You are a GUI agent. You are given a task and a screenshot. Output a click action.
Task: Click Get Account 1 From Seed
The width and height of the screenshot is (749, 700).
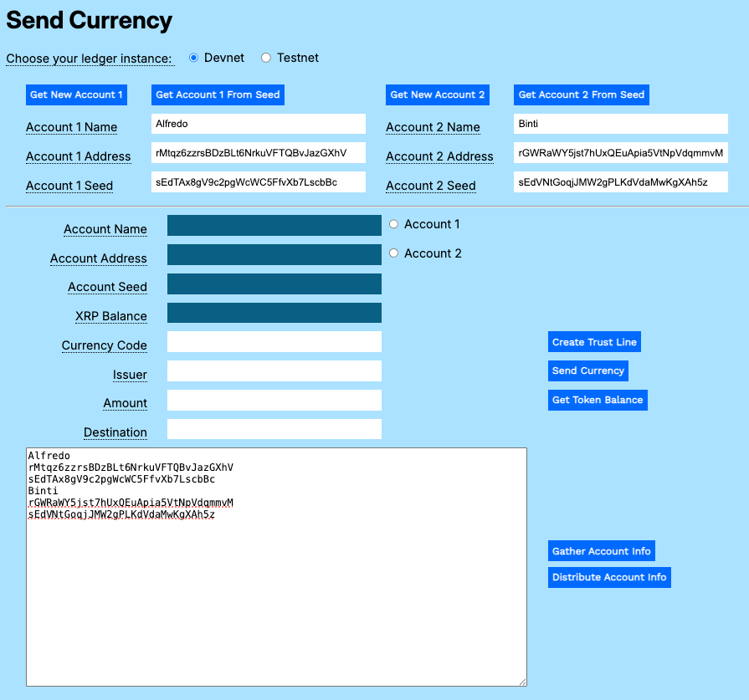[218, 95]
